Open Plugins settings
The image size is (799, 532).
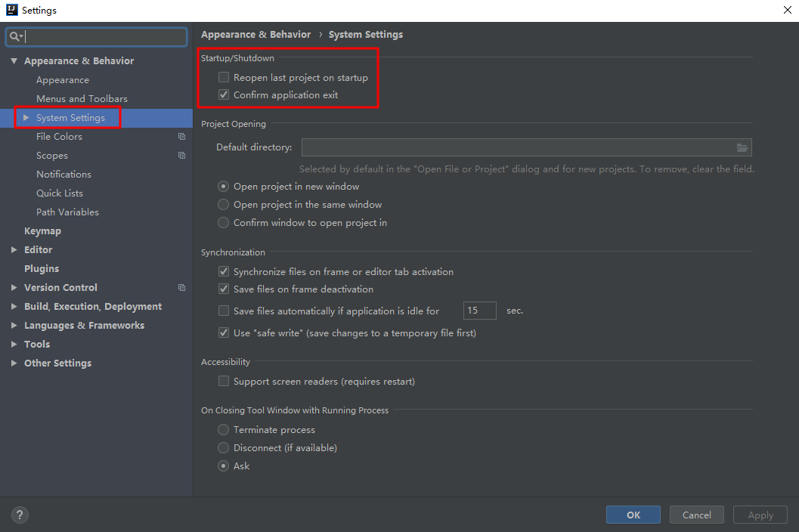[42, 268]
